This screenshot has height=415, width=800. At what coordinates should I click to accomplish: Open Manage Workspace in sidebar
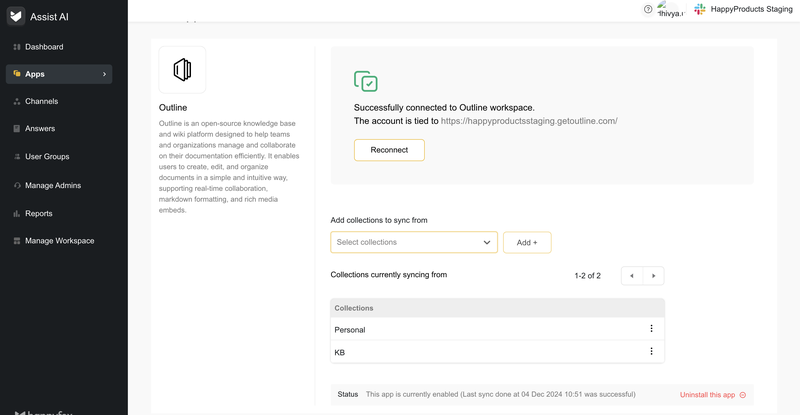(x=59, y=240)
